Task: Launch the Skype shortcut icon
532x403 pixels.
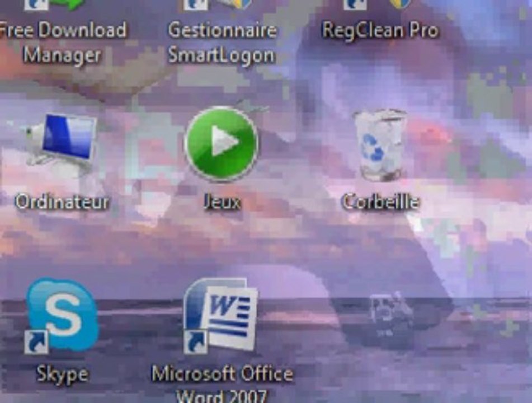Action: coord(61,316)
